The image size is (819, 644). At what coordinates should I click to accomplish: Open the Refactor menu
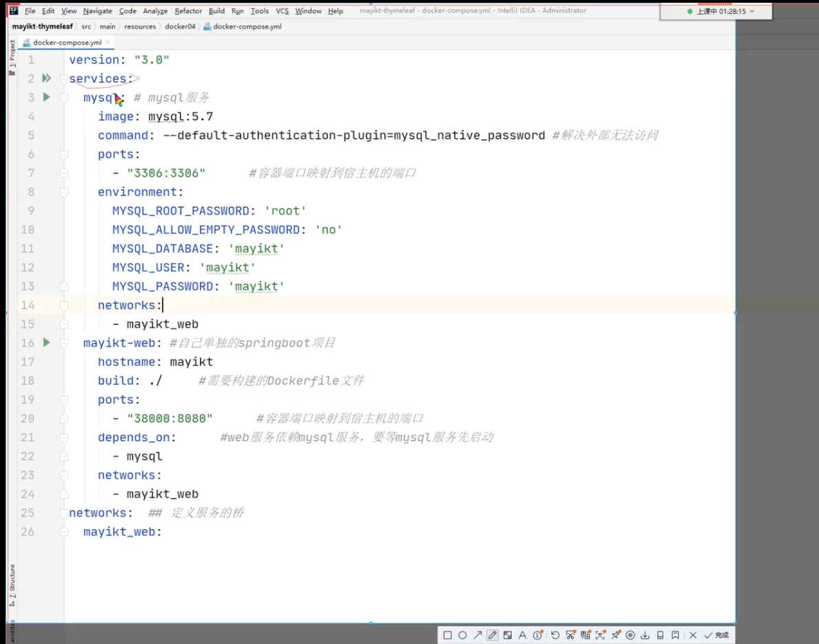coord(190,10)
